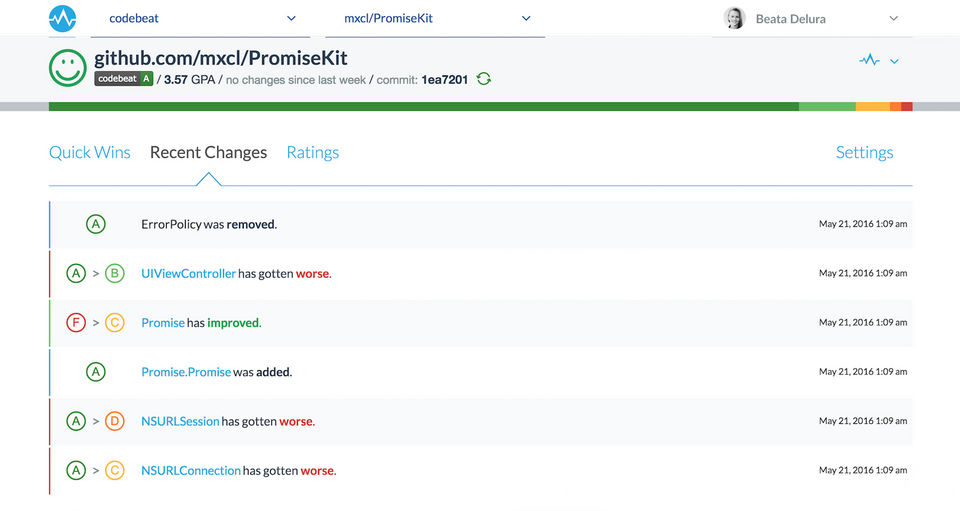Click the codebeat A grade badge
Screen dimensions: 960x511
tap(123, 79)
